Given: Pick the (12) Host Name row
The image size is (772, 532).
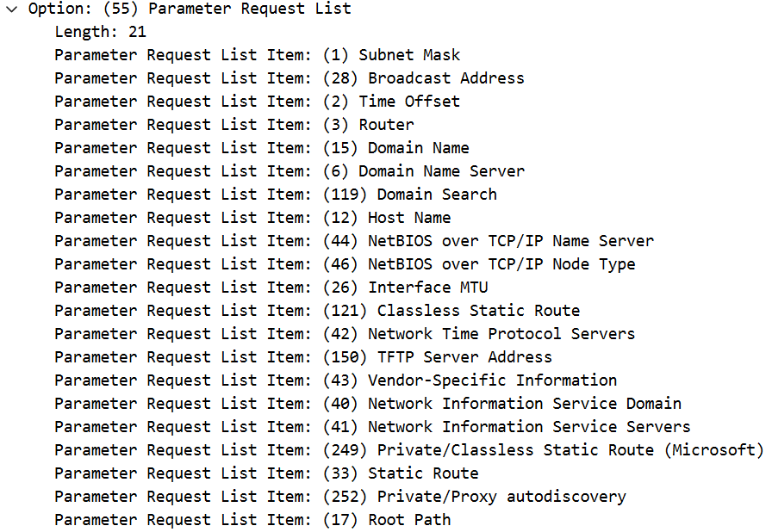Looking at the screenshot, I should tap(252, 218).
